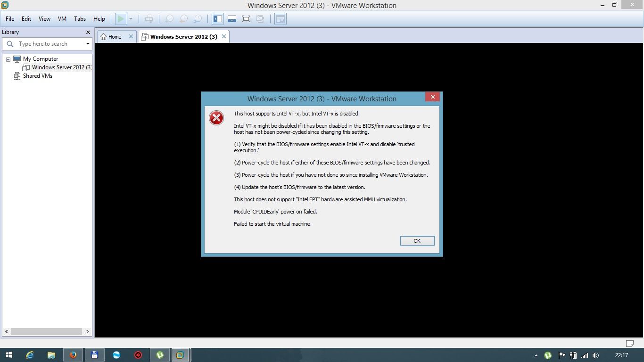Image resolution: width=644 pixels, height=362 pixels.
Task: Click the library horizontal scrollbar thumb
Action: 46,332
